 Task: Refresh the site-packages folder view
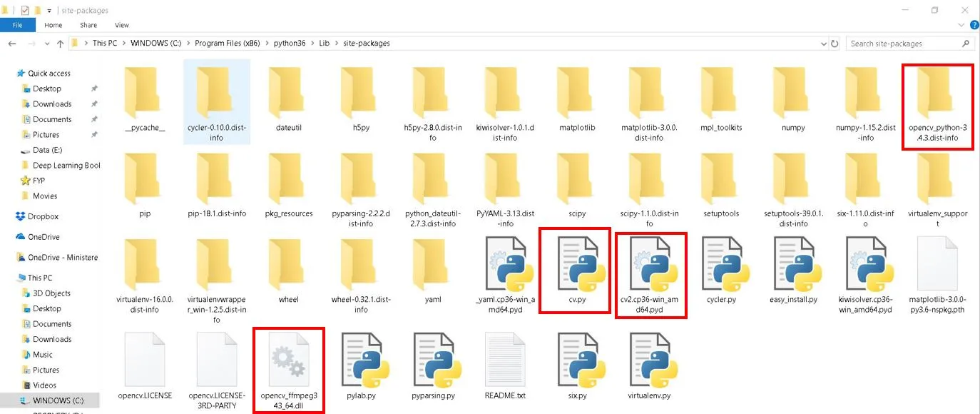[x=834, y=44]
